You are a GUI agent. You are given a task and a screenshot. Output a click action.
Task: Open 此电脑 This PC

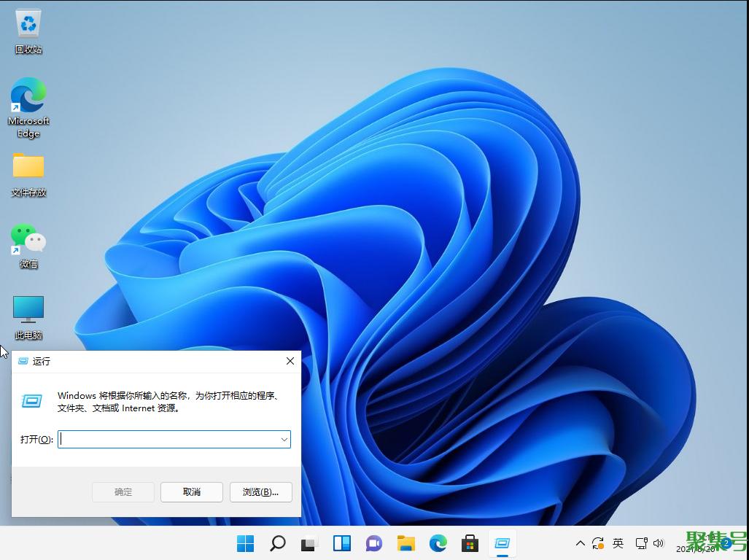point(28,310)
